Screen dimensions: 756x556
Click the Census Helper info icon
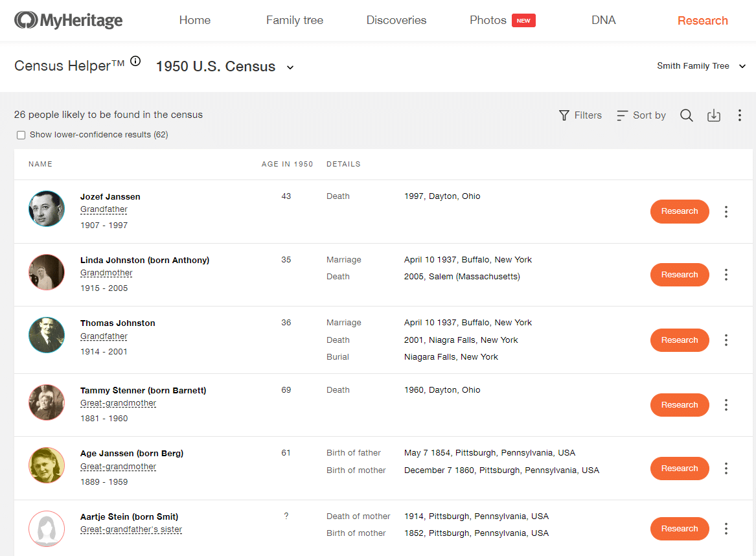tap(135, 62)
